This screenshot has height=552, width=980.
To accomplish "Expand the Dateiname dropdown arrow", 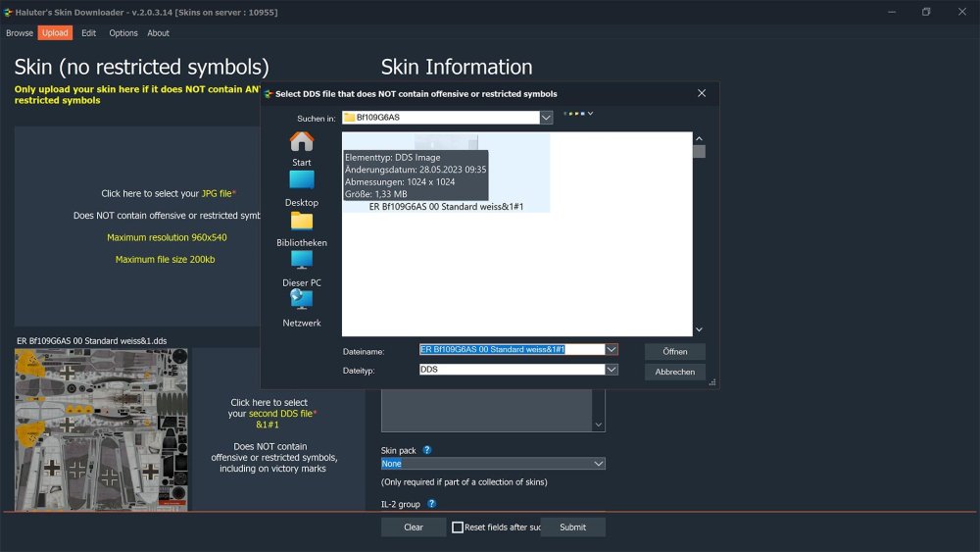I will click(x=612, y=349).
